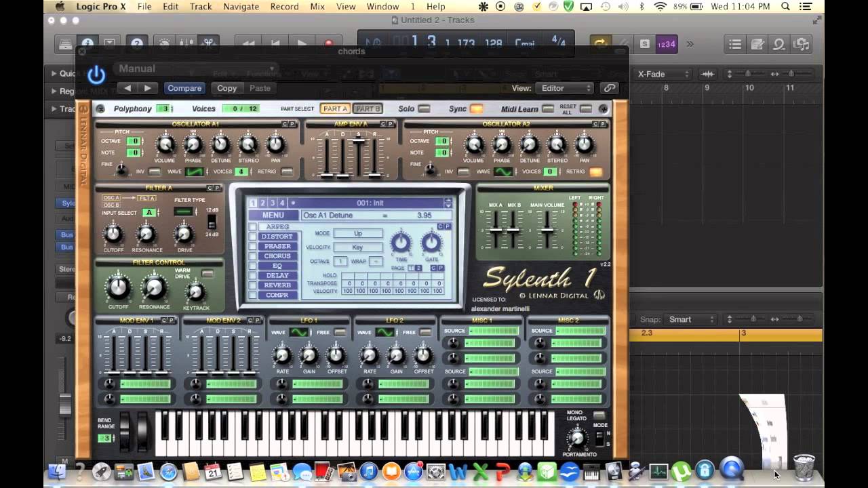Toggle the plugin power bypass button

(96, 75)
